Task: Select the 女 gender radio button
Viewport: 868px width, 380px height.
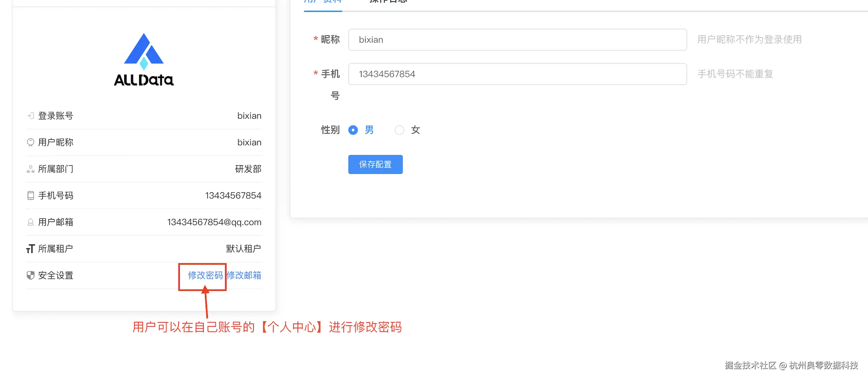Action: (399, 130)
